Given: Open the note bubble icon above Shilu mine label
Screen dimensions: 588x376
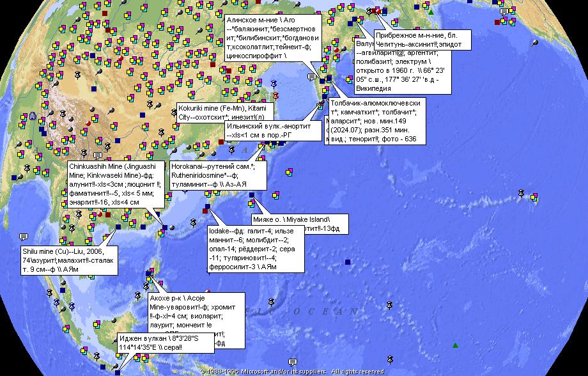Looking at the screenshot, I should coord(24,237).
